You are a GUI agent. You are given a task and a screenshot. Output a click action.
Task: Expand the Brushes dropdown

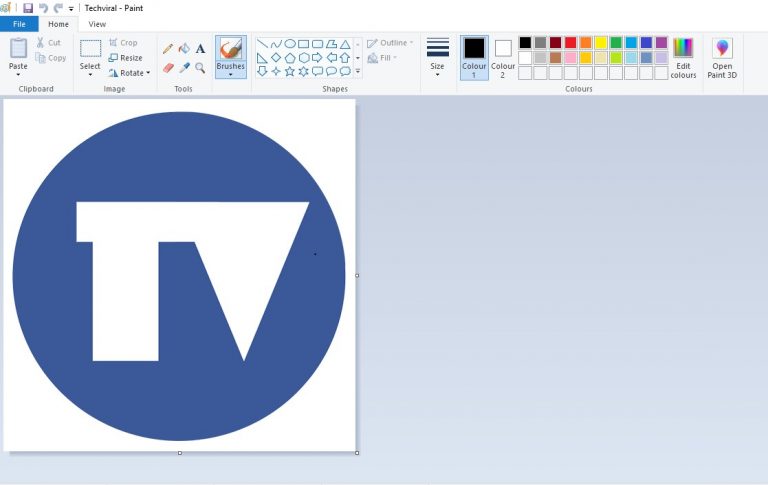tap(230, 73)
